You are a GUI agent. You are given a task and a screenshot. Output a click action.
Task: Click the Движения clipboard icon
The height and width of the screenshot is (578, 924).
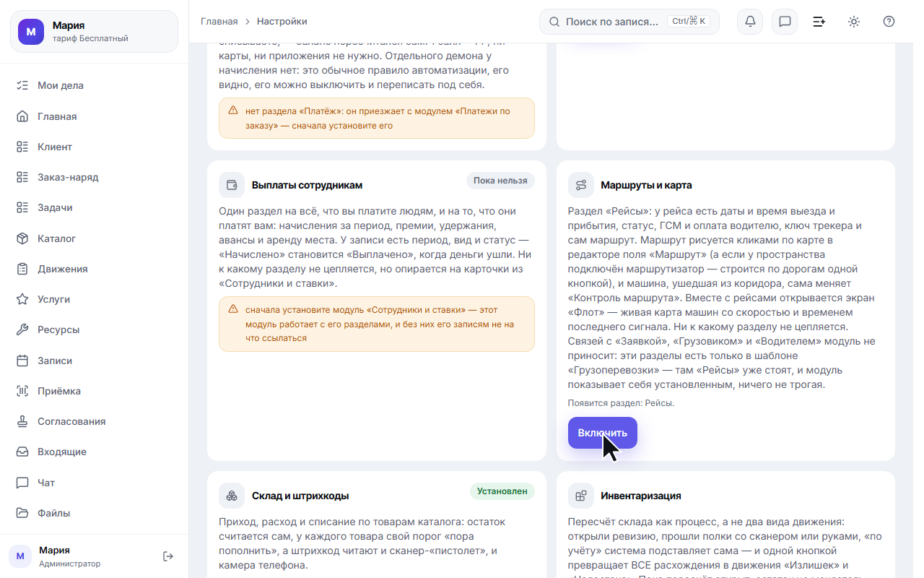pyautogui.click(x=22, y=269)
